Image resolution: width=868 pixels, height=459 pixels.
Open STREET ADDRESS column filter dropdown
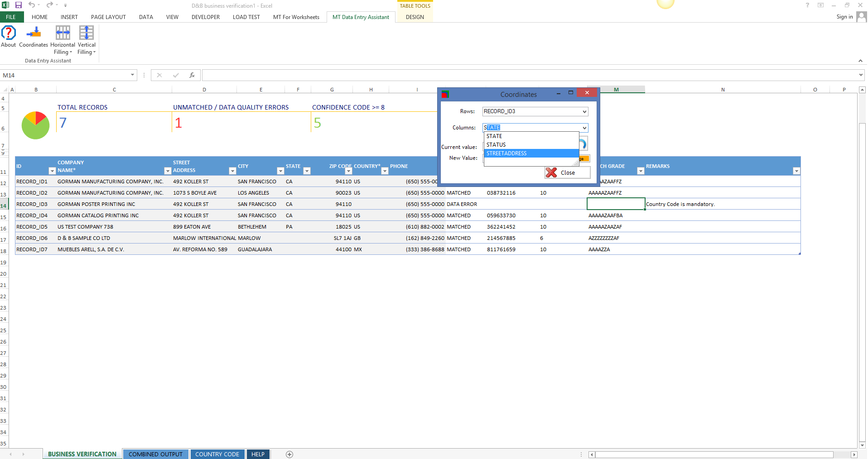(232, 171)
